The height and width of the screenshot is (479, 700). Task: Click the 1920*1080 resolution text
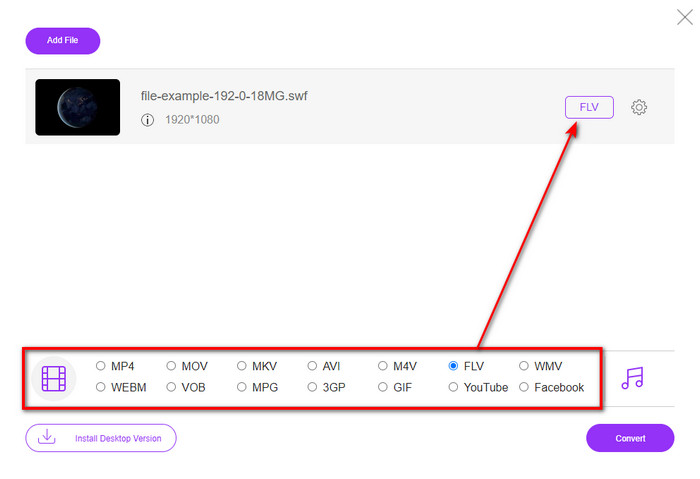click(x=192, y=120)
